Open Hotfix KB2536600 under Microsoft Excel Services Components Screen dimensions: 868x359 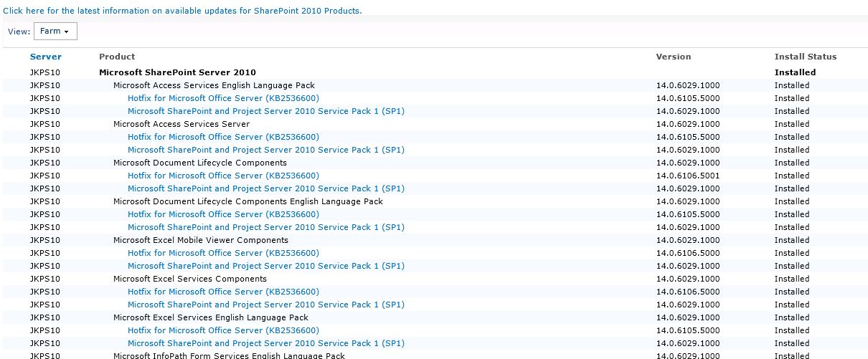[223, 292]
